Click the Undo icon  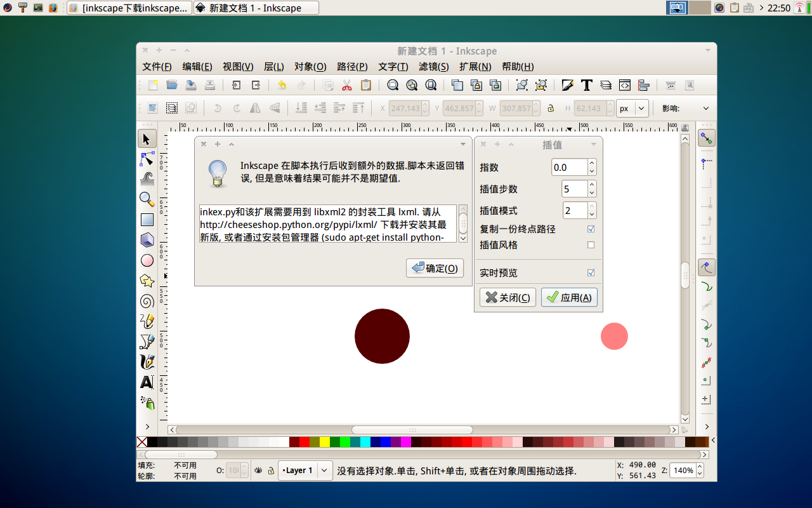coord(282,85)
